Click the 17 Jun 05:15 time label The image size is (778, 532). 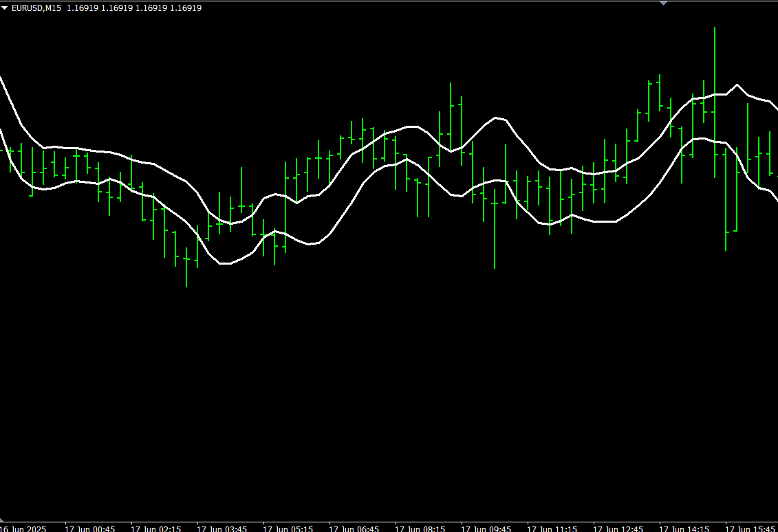pyautogui.click(x=288, y=529)
